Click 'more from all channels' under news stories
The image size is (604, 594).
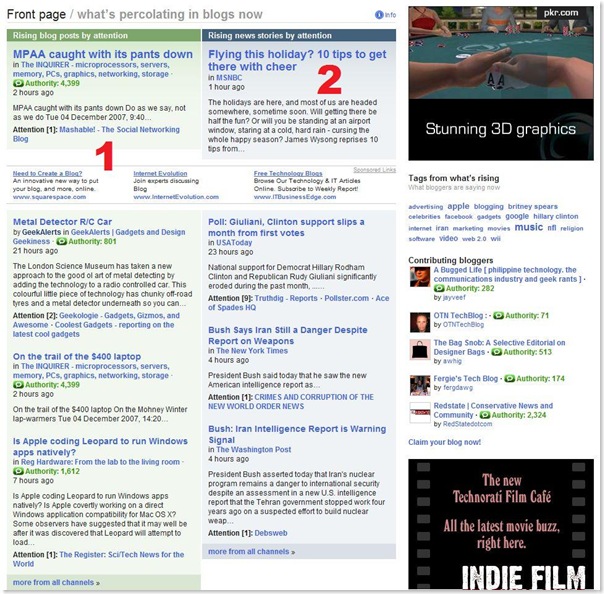[x=252, y=552]
